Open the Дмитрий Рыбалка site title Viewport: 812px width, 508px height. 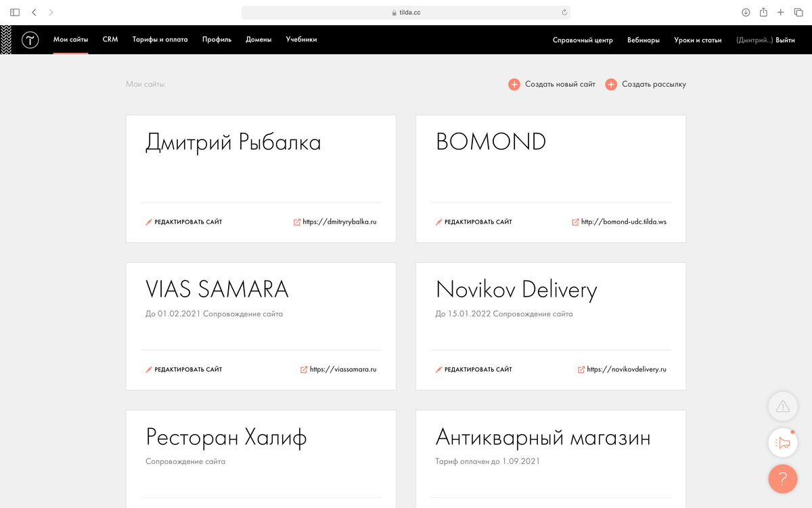(x=233, y=143)
